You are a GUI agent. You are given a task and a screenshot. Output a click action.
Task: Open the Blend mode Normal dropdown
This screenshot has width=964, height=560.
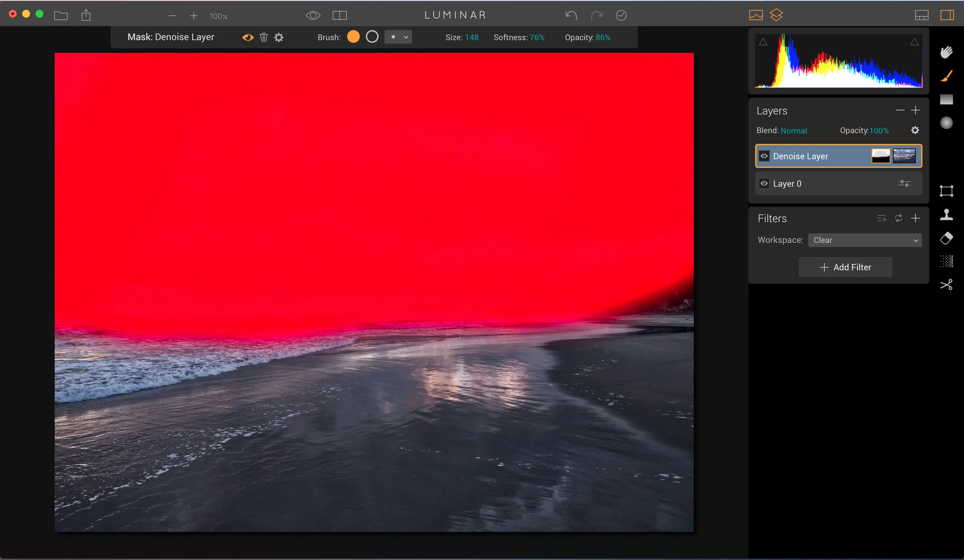(x=794, y=131)
